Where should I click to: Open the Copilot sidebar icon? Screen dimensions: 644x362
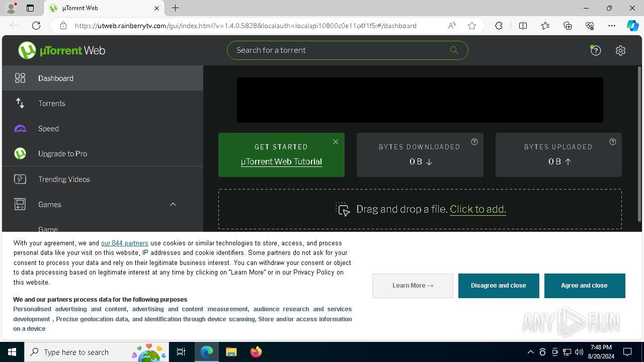[x=632, y=26]
